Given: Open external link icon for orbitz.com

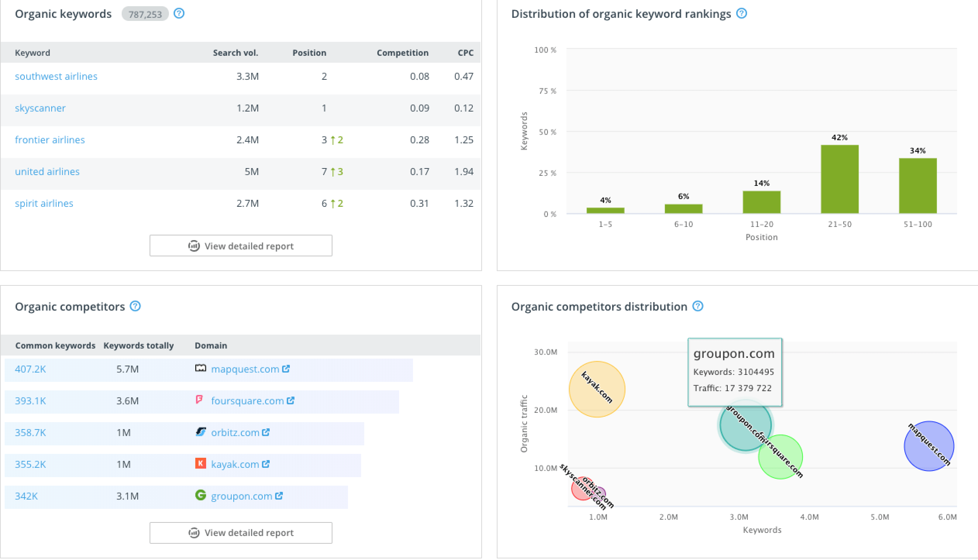Looking at the screenshot, I should coord(266,432).
